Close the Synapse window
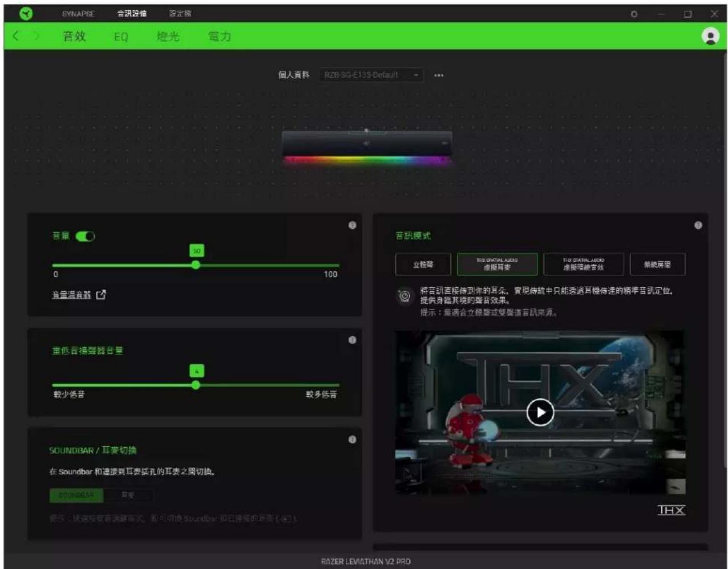Image resolution: width=728 pixels, height=569 pixels. [714, 14]
